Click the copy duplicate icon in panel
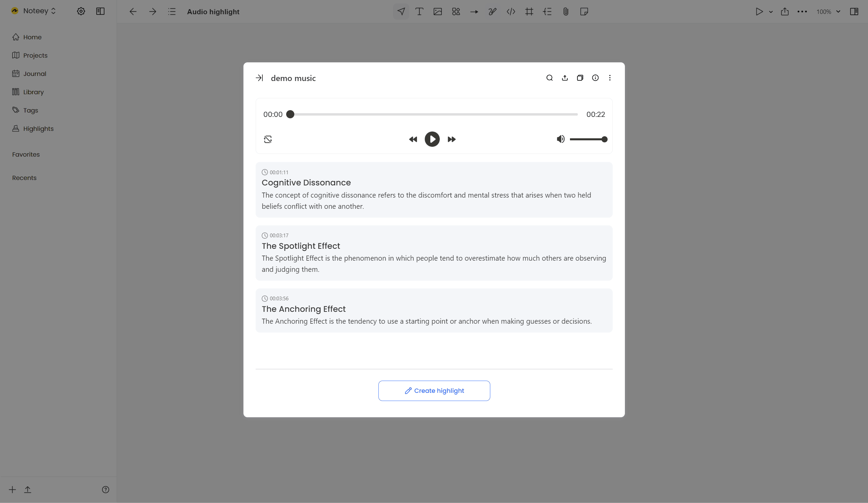The image size is (868, 503). pos(580,78)
